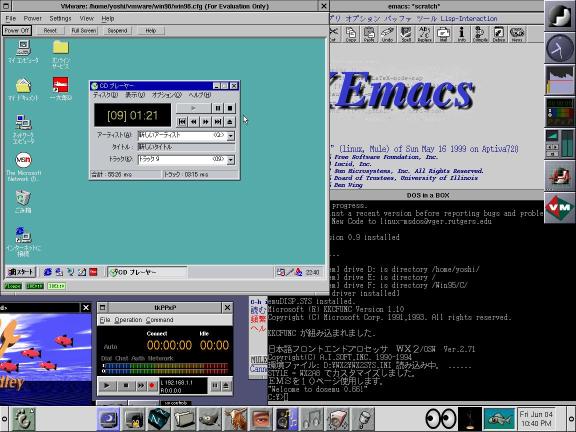Screen dimensions: 576x432
Task: Open tkPPxP Command menu
Action: 159,320
